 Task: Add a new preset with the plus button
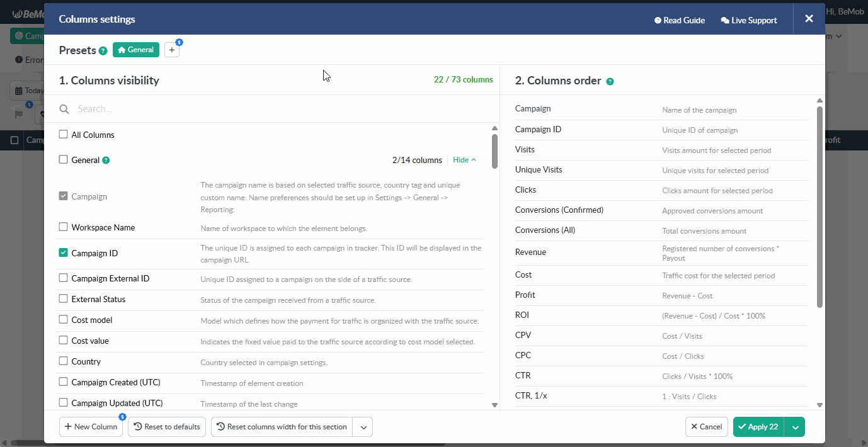pos(172,50)
